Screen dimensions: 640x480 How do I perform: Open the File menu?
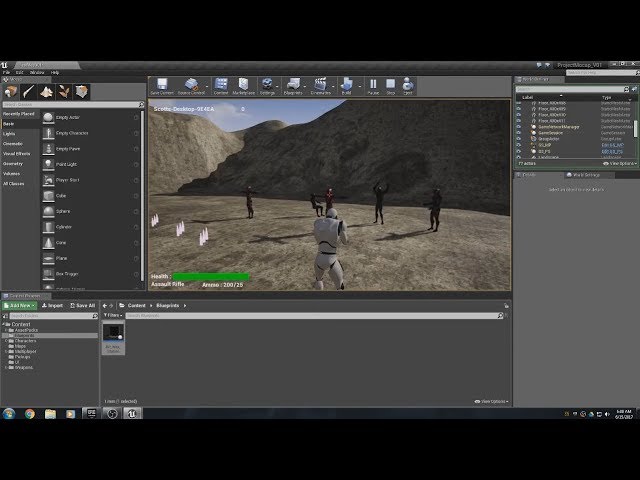point(6,72)
